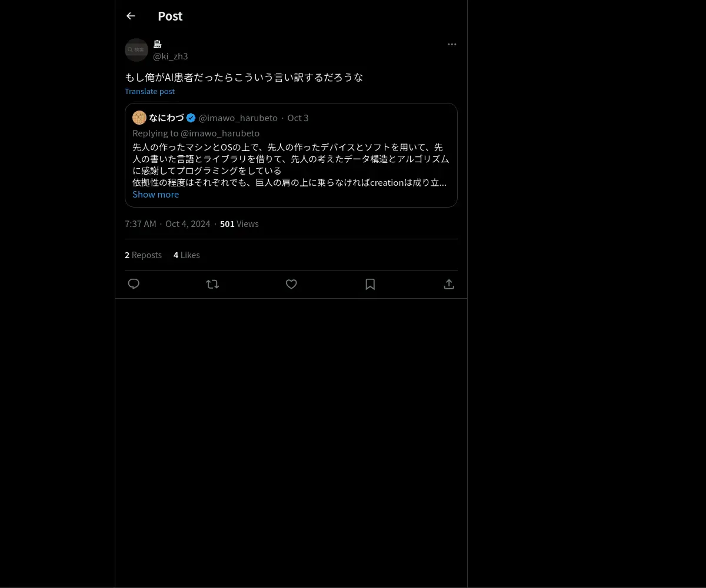
Task: View the 4 Likes list
Action: point(187,255)
